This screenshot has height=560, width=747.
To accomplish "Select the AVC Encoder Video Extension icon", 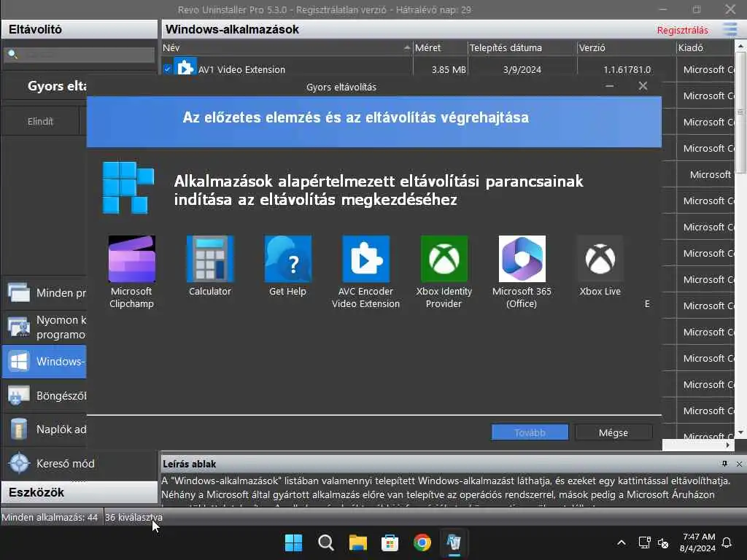I will pyautogui.click(x=366, y=259).
